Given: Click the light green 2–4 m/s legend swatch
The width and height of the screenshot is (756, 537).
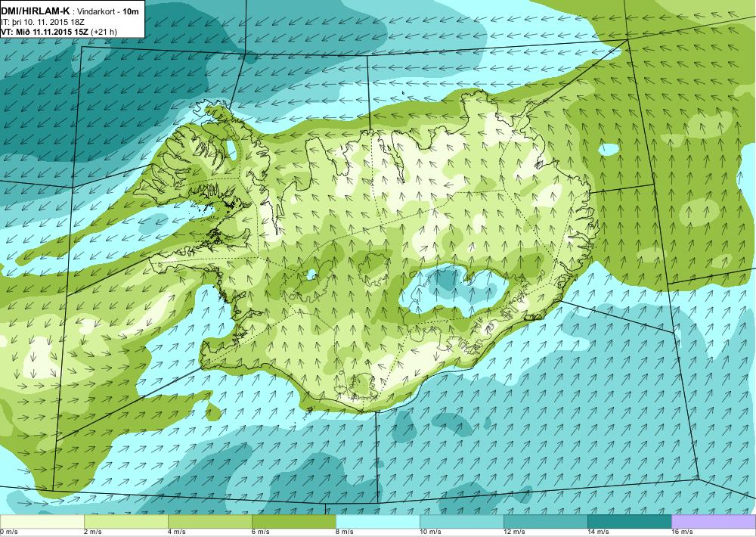Looking at the screenshot, I should pyautogui.click(x=125, y=522).
